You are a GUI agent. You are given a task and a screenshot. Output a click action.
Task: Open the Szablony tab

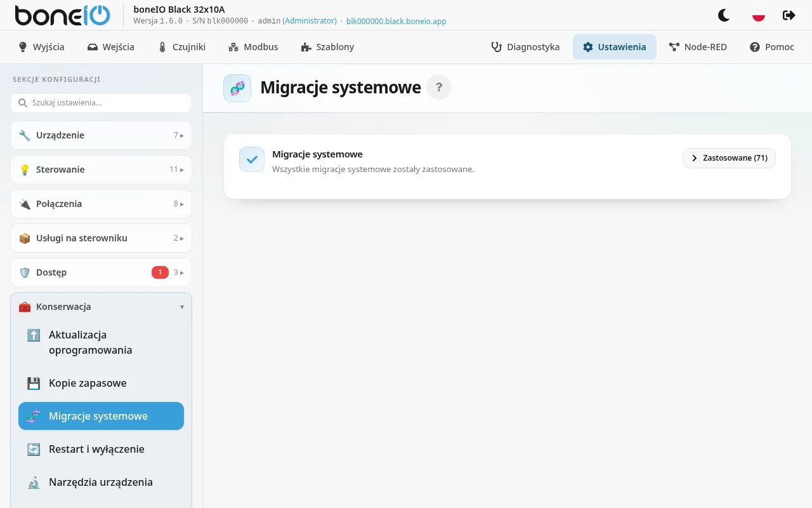point(327,47)
